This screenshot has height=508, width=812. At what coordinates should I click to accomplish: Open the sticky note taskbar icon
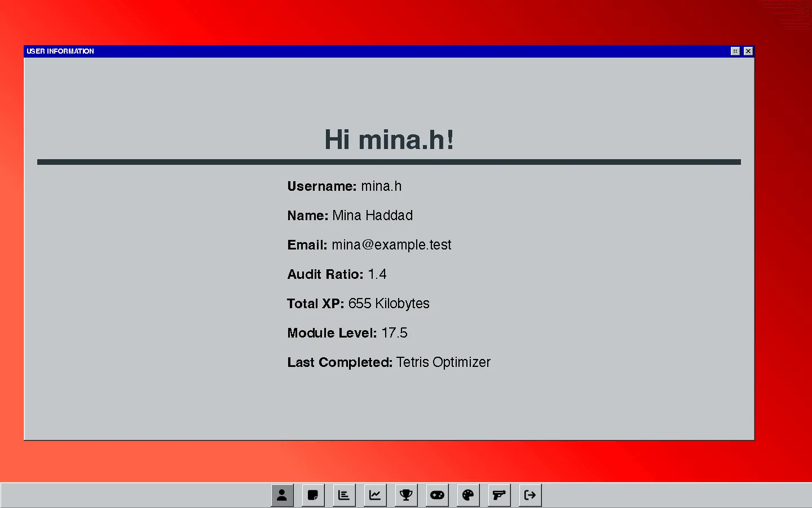pyautogui.click(x=313, y=495)
